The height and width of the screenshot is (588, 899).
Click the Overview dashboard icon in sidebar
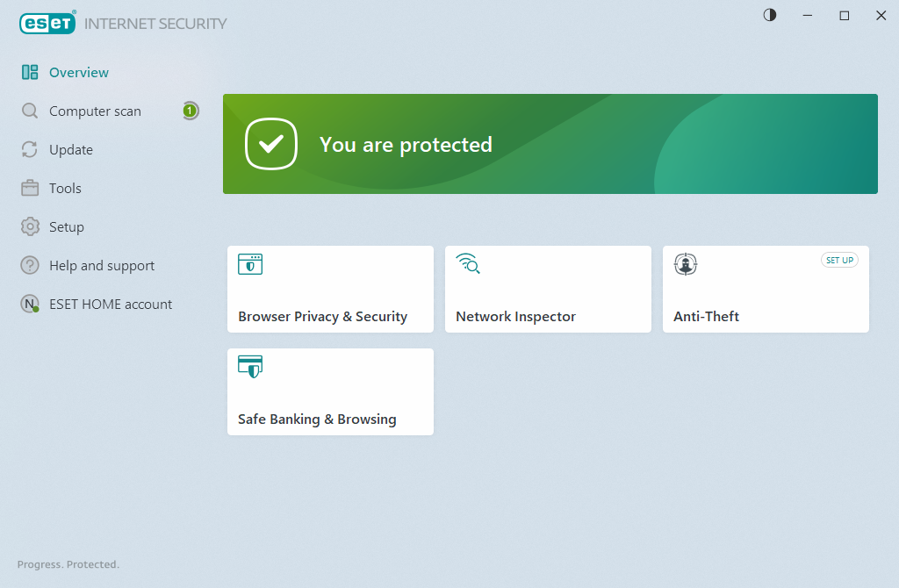(30, 73)
